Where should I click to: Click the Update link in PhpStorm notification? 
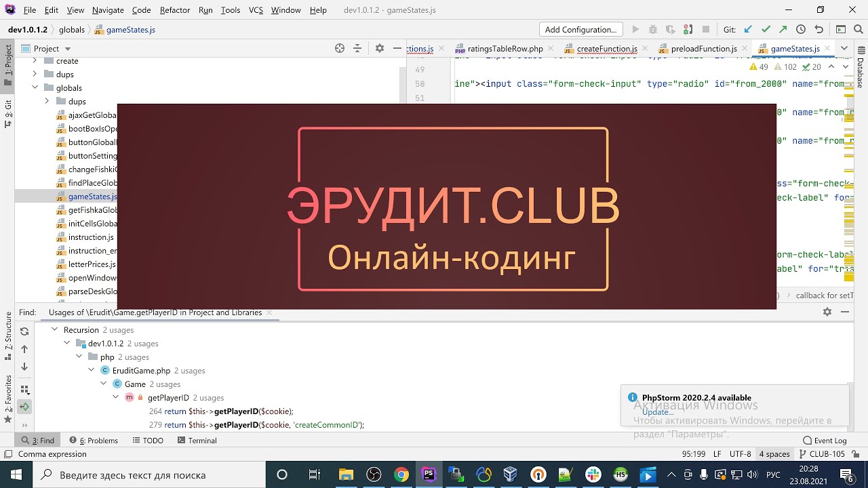[x=658, y=411]
